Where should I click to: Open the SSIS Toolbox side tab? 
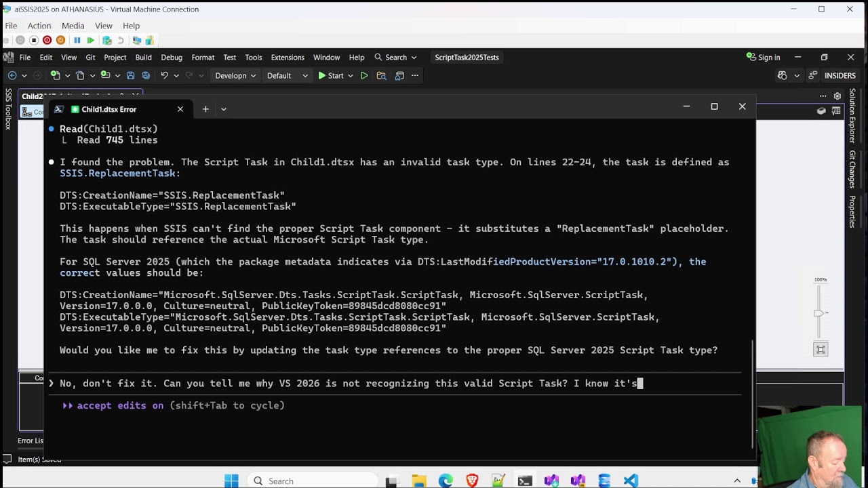tap(8, 108)
